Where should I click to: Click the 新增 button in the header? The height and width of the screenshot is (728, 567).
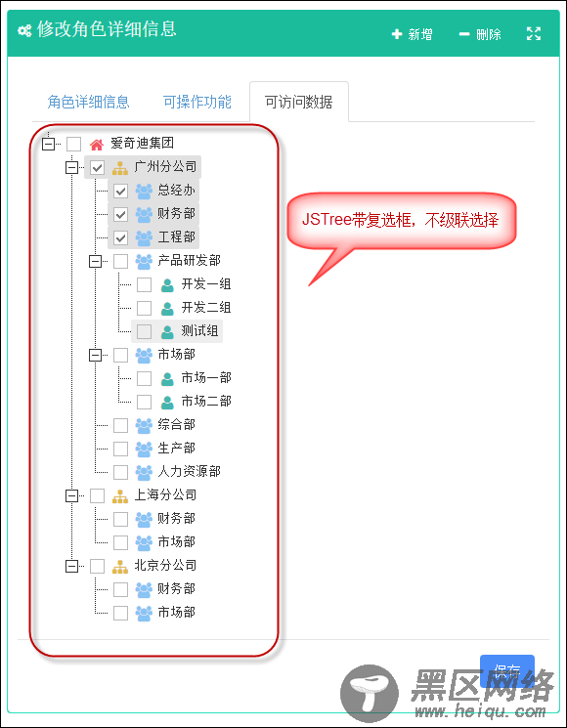pos(413,34)
